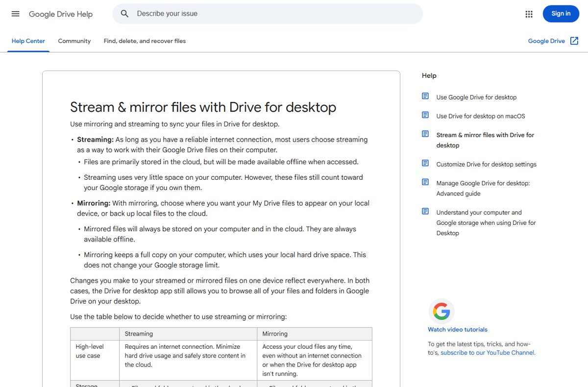Click the bold Mirroring: bullet label
The height and width of the screenshot is (387, 588).
[94, 203]
